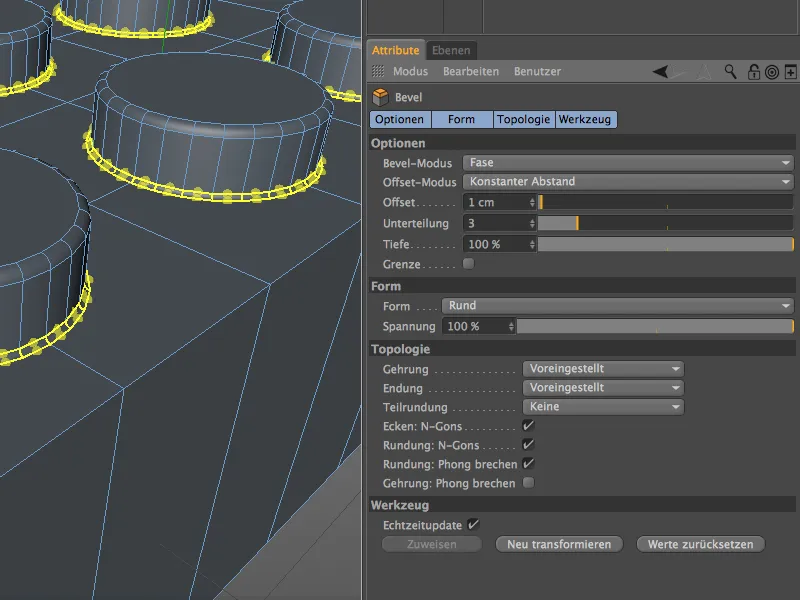Click the Neu transformieren button
800x600 pixels.
pos(559,544)
